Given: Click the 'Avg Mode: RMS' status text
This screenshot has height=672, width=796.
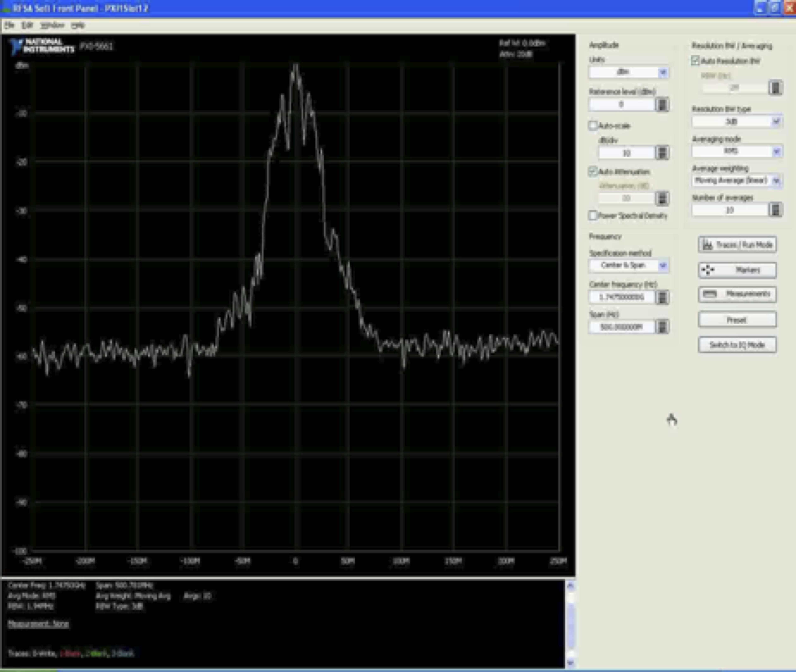Looking at the screenshot, I should (x=32, y=595).
